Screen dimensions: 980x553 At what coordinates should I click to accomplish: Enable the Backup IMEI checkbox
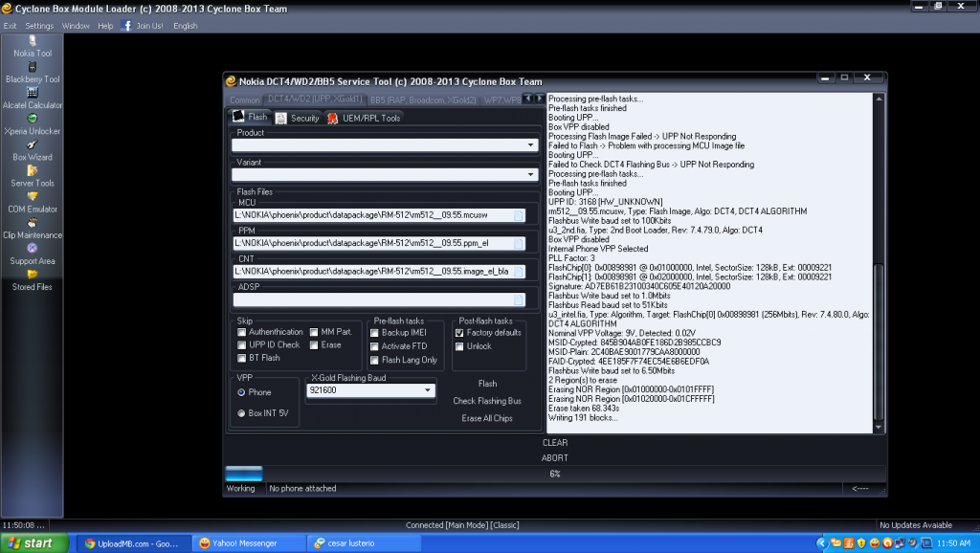(375, 332)
